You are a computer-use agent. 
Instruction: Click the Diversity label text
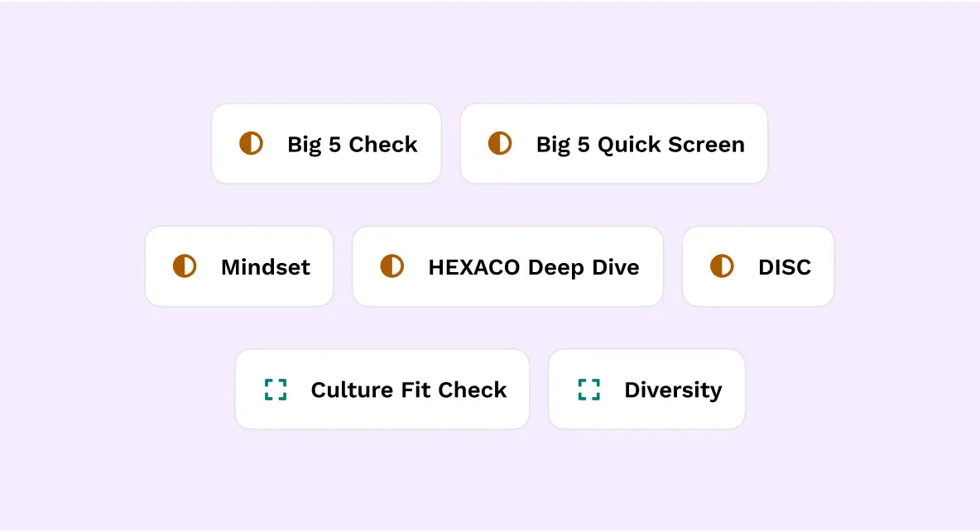point(673,389)
